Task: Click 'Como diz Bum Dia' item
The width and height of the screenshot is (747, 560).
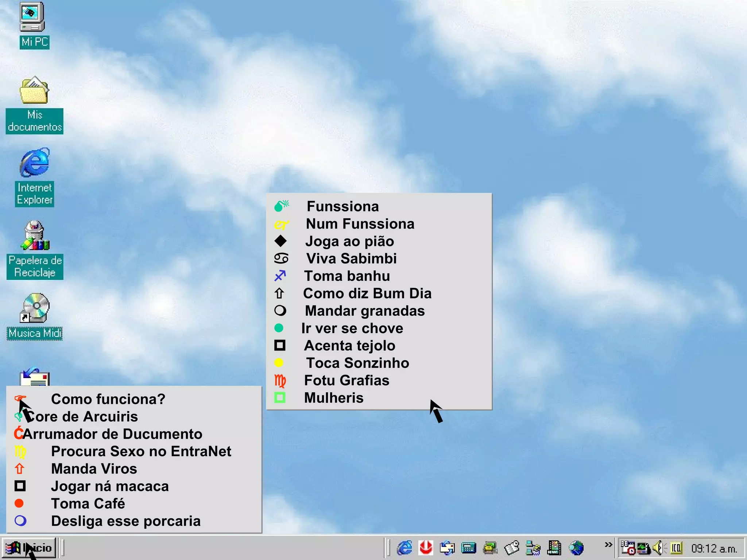Action: (x=367, y=293)
